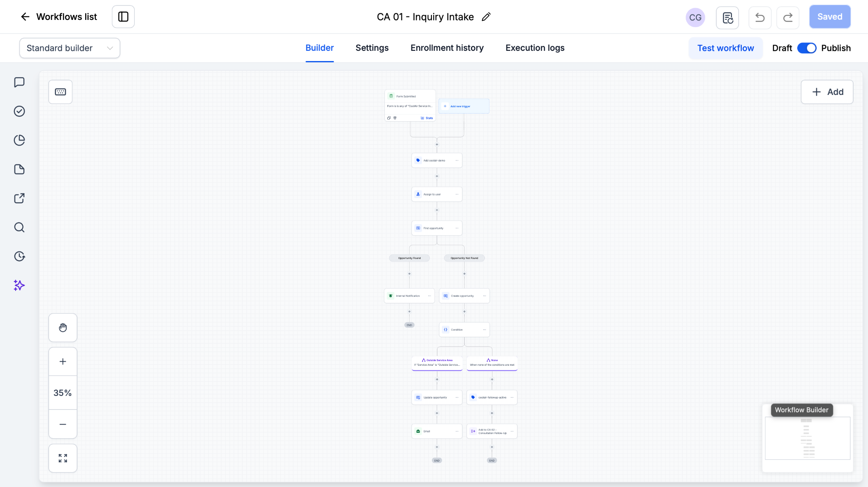Open the history clock sidebar icon
This screenshot has width=868, height=487.
click(x=19, y=256)
